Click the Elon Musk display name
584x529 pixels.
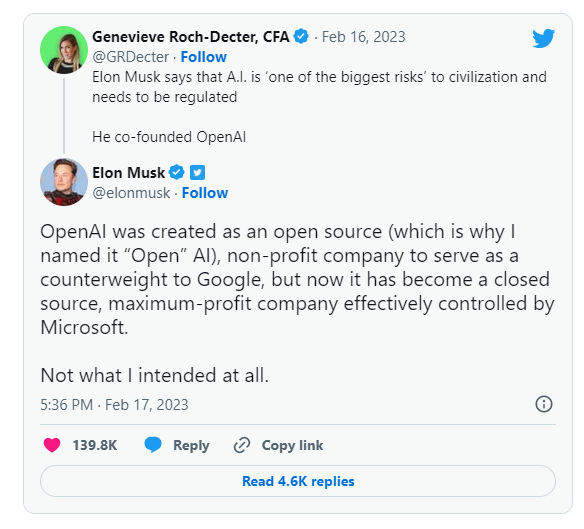click(128, 173)
